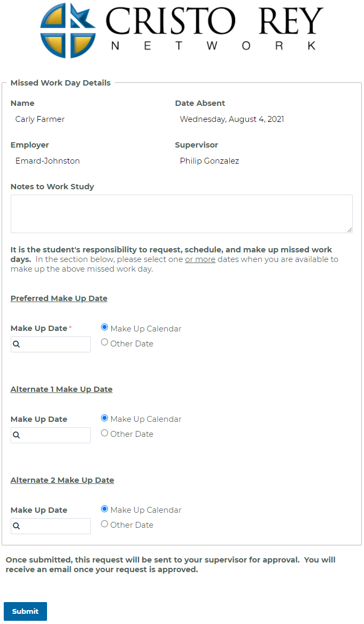Focus the Alternate 1 Make Up Date input
This screenshot has width=364, height=624.
click(51, 435)
